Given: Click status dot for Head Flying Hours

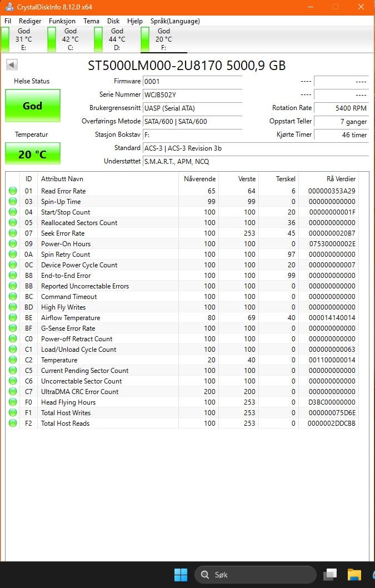Looking at the screenshot, I should tap(13, 402).
